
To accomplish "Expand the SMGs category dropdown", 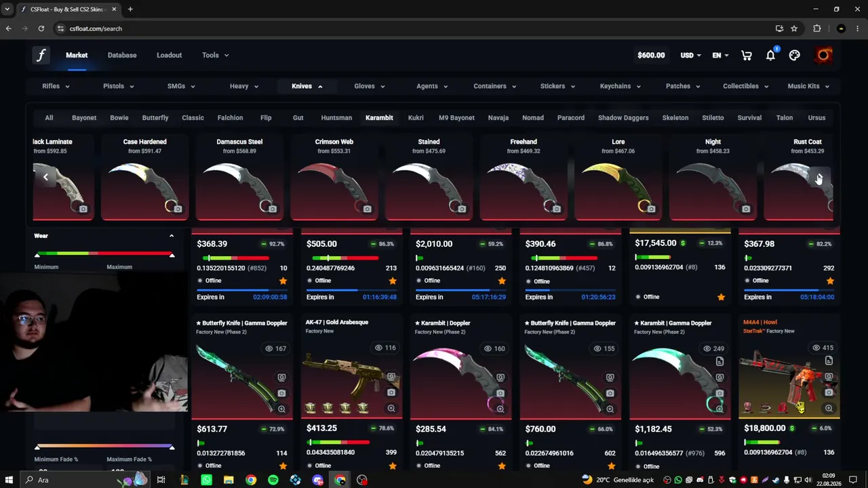I will pyautogui.click(x=181, y=86).
